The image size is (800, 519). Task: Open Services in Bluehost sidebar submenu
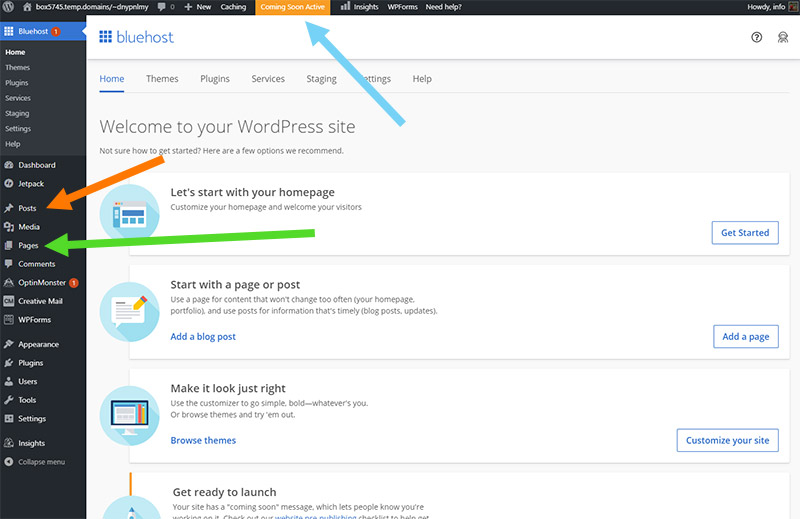tap(18, 98)
